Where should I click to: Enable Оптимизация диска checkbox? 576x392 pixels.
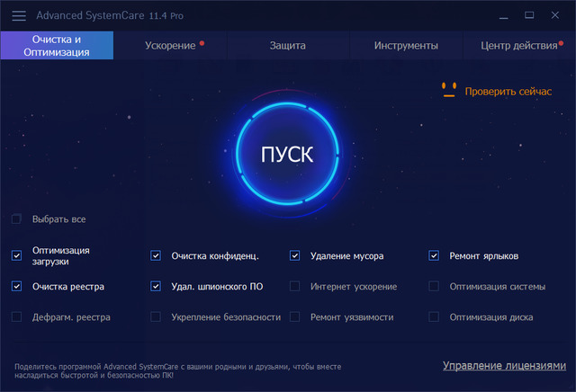[434, 316]
